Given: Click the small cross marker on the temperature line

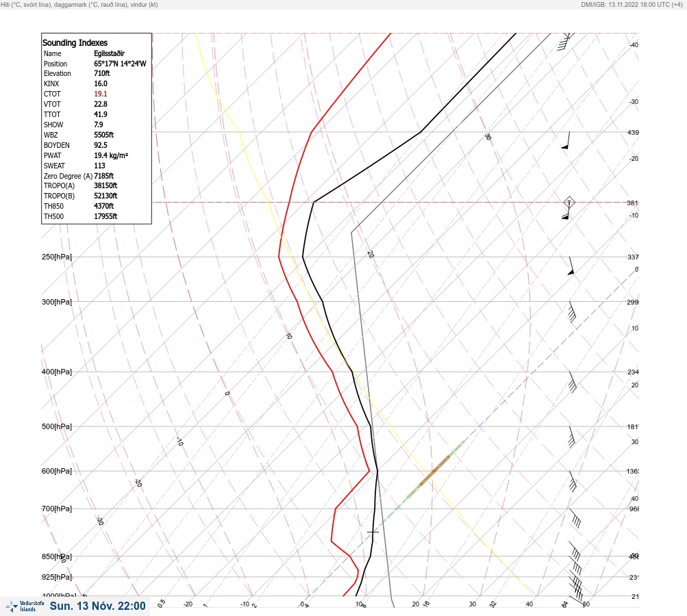Looking at the screenshot, I should 373,532.
